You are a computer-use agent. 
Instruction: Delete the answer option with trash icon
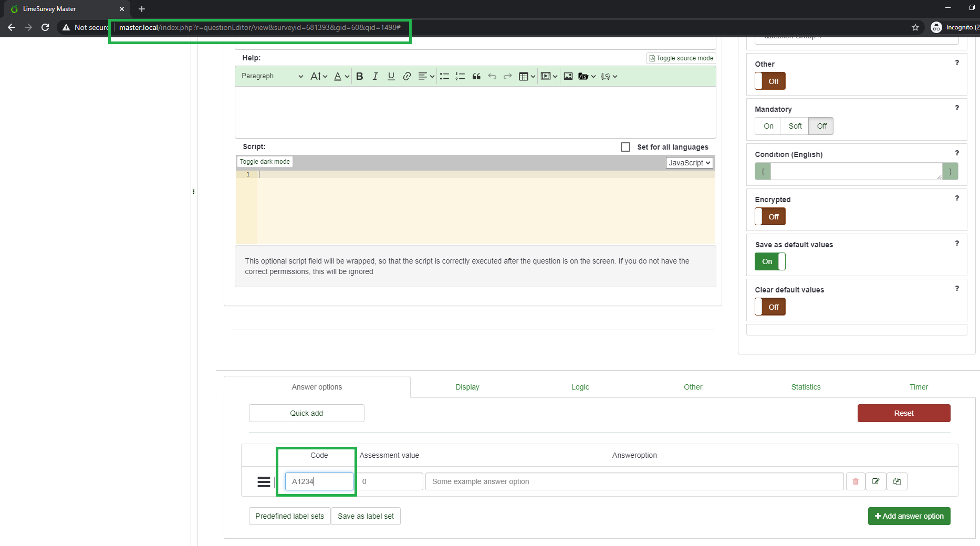coord(856,481)
